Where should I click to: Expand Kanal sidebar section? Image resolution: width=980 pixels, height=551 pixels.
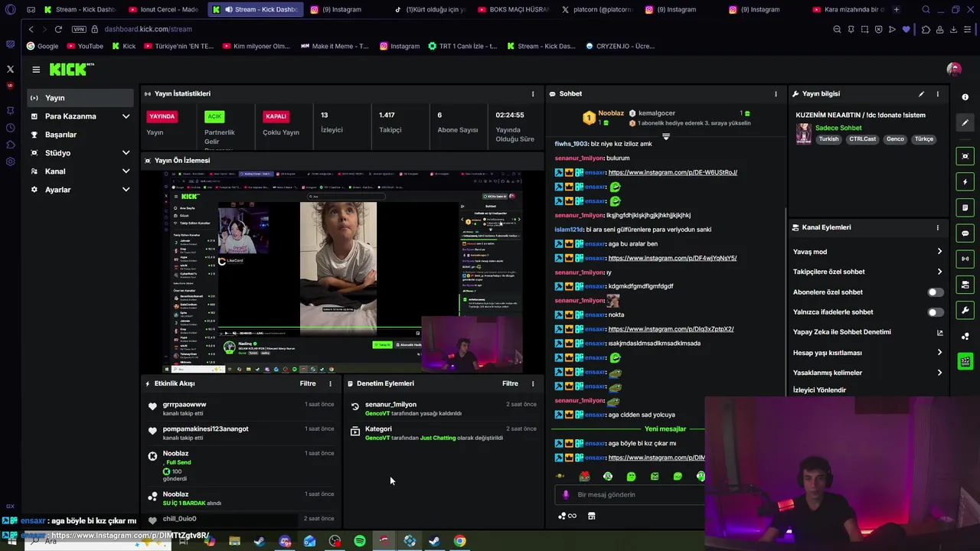(126, 171)
